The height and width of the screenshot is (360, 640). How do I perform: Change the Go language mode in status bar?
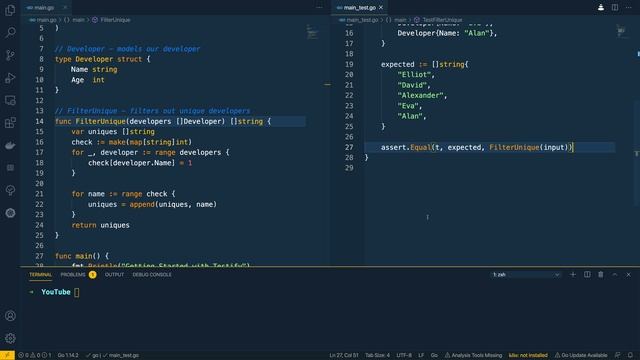434,355
